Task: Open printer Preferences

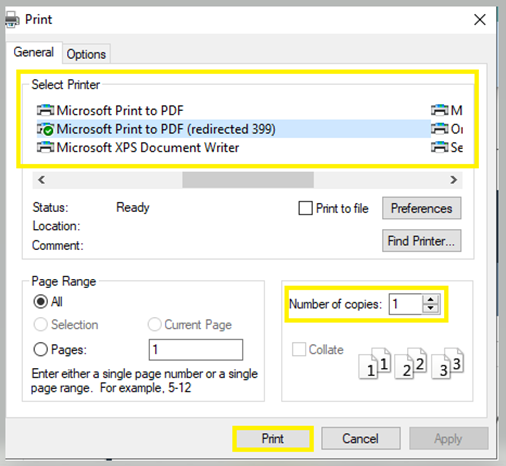Action: tap(422, 208)
